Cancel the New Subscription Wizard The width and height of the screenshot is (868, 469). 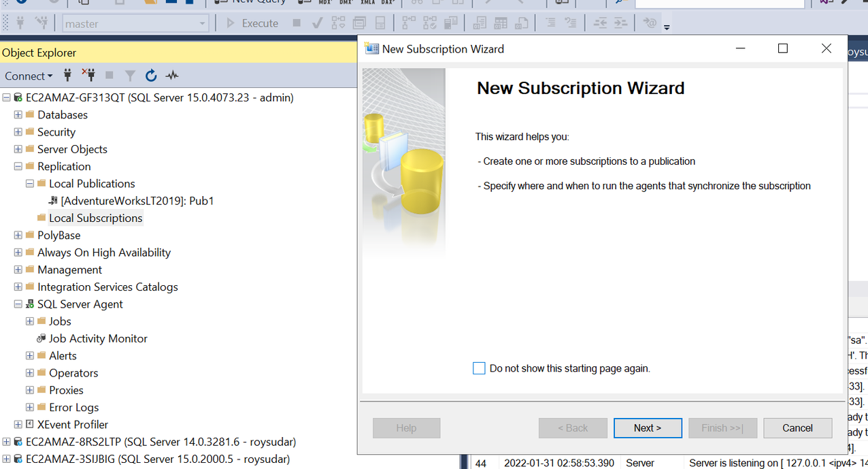797,427
